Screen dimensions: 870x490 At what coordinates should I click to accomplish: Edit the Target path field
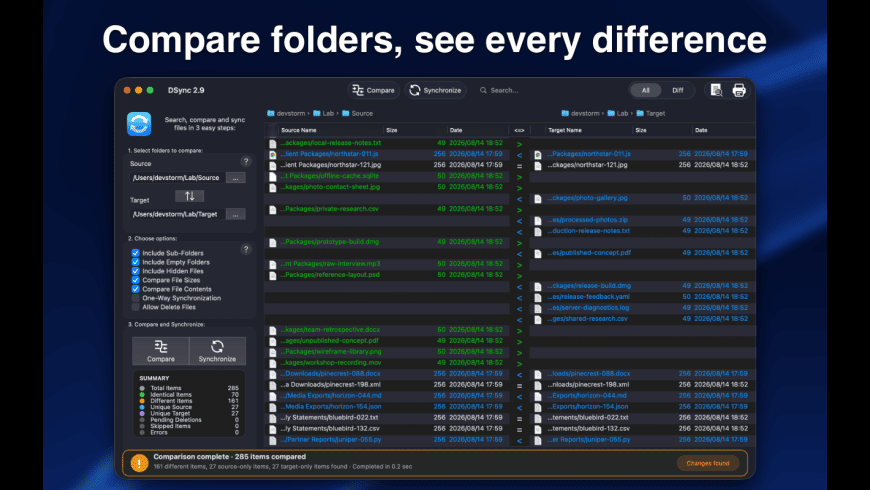178,214
